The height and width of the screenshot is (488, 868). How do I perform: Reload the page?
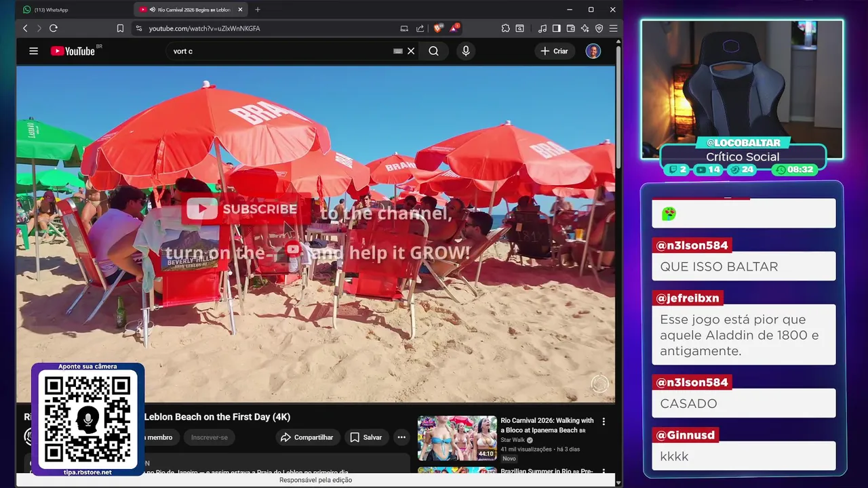tap(54, 28)
